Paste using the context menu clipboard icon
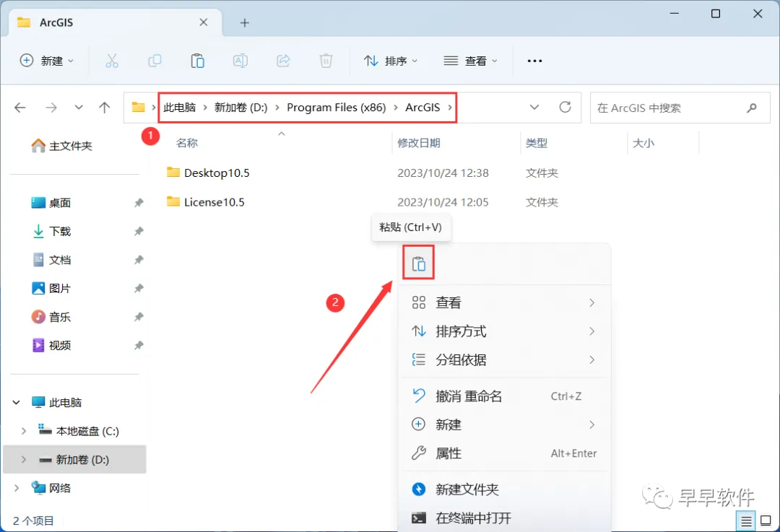The width and height of the screenshot is (780, 532). 419,263
